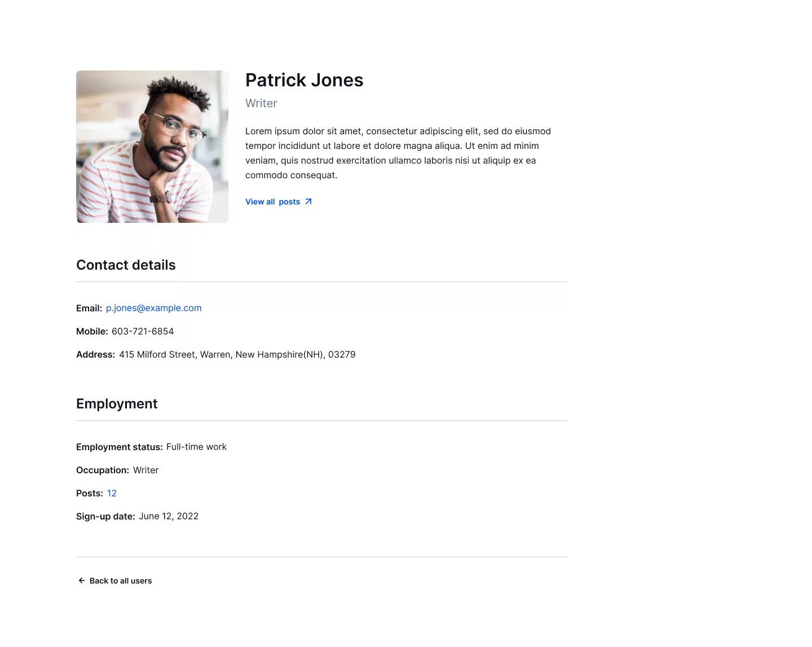Click the Patrick Jones name heading

pos(304,80)
